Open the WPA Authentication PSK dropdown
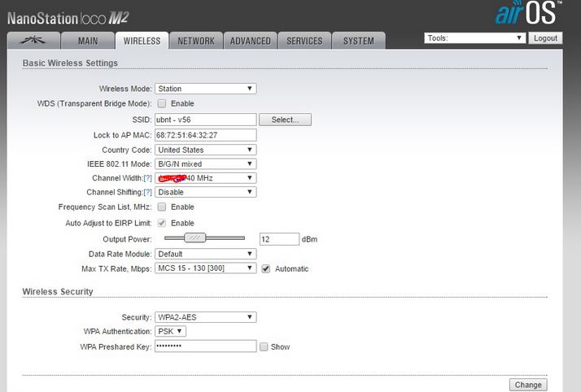The width and height of the screenshot is (581, 392). [170, 331]
